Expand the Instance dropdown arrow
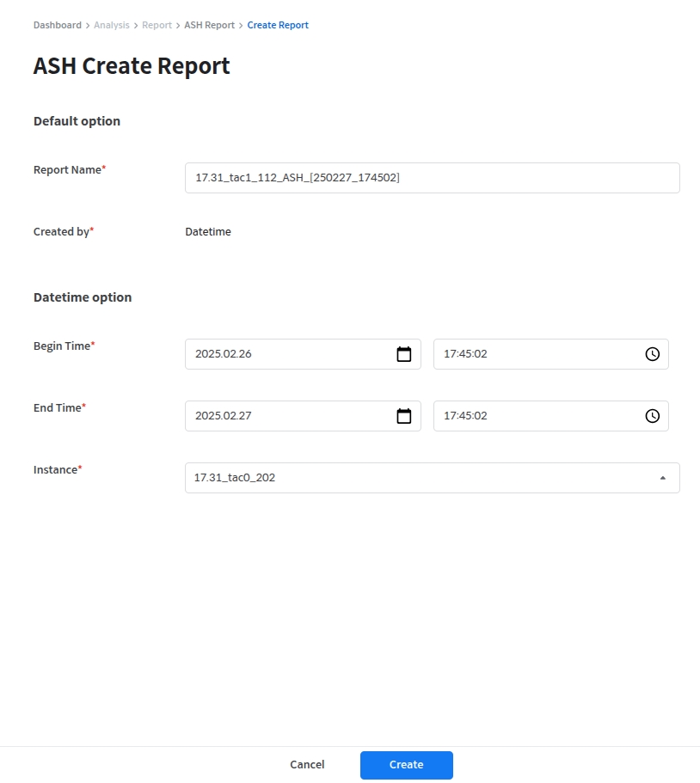The height and width of the screenshot is (783, 700). point(662,478)
